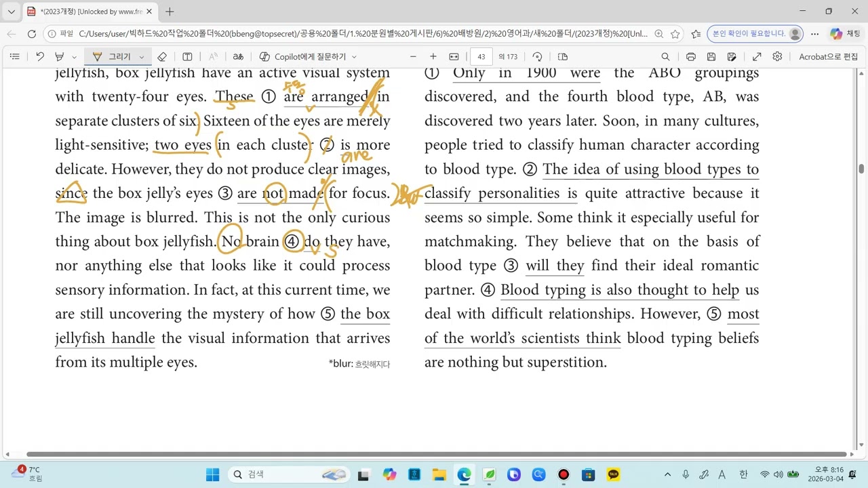Open Draw pen options dropdown arrow
This screenshot has width=868, height=488.
pos(141,57)
